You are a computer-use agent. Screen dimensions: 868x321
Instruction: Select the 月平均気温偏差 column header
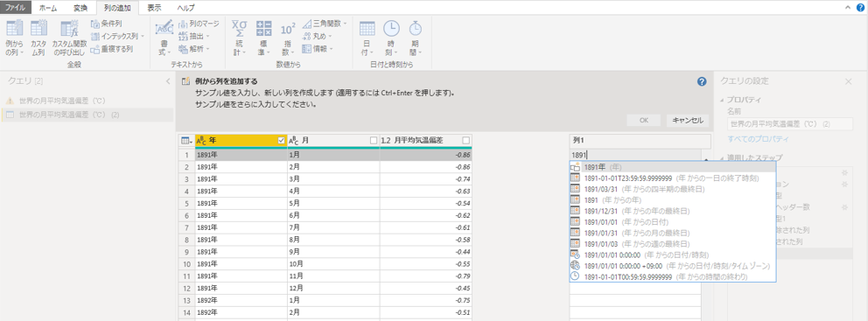coord(426,141)
